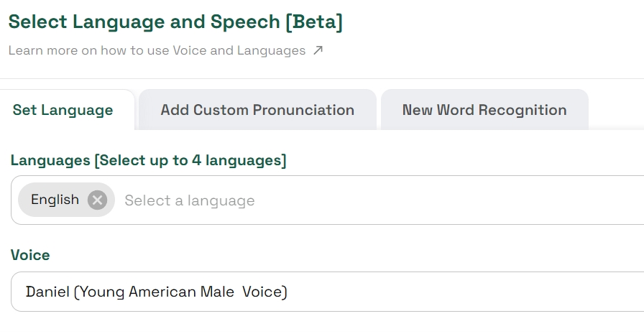Go to the New Word Recognition tab
The height and width of the screenshot is (334, 644).
coord(484,110)
